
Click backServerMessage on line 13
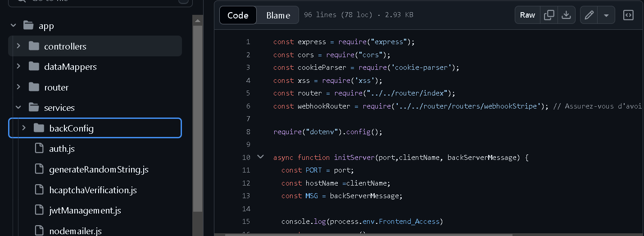coord(364,196)
